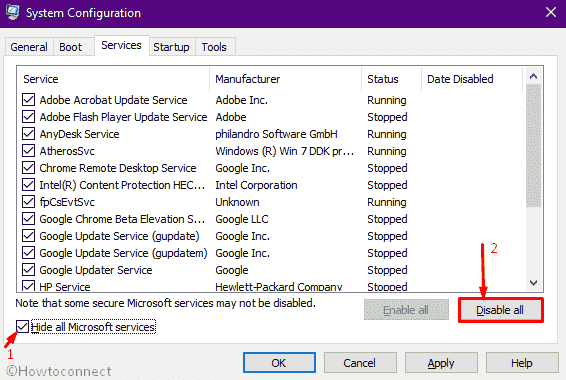
Task: Select the Google Updater Service name
Action: click(96, 270)
